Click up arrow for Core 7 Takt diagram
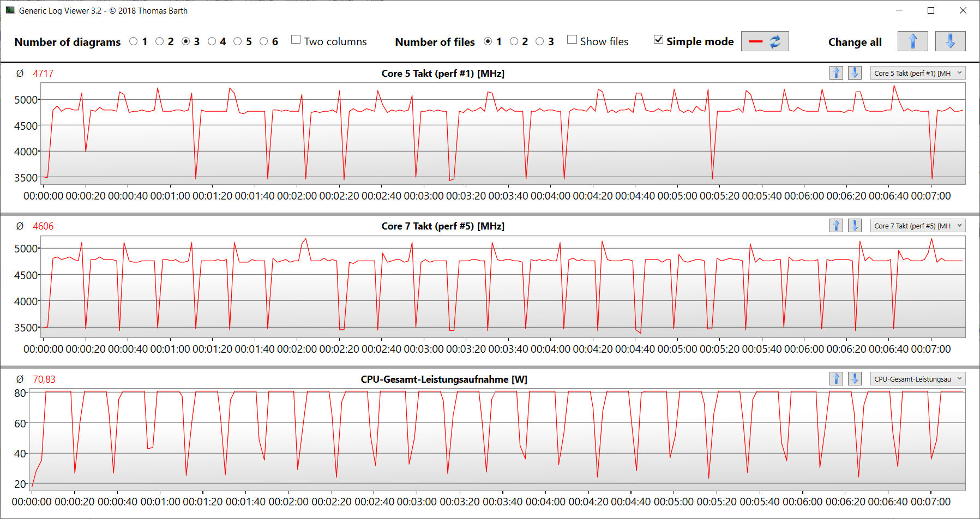The height and width of the screenshot is (519, 980). [836, 226]
